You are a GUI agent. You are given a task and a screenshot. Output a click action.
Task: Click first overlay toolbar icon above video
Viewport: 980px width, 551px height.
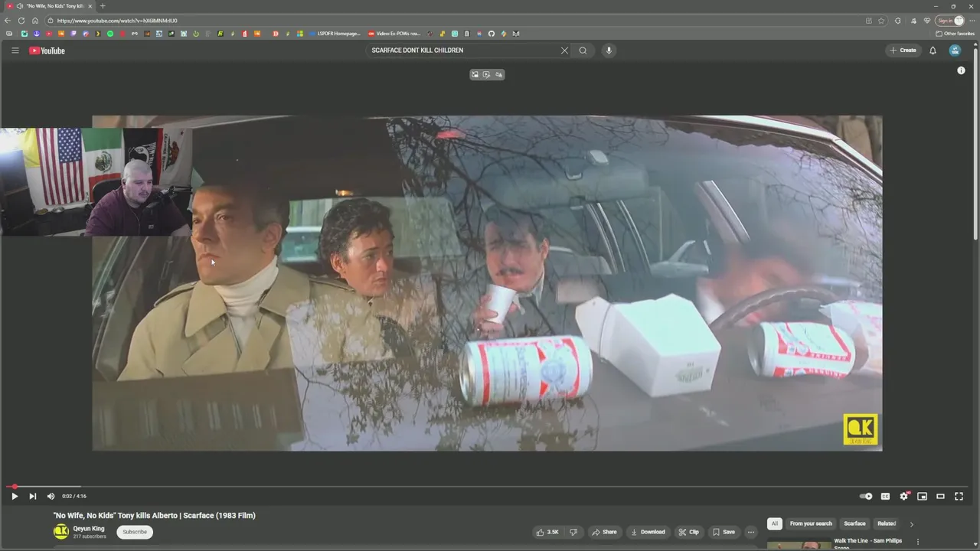475,74
